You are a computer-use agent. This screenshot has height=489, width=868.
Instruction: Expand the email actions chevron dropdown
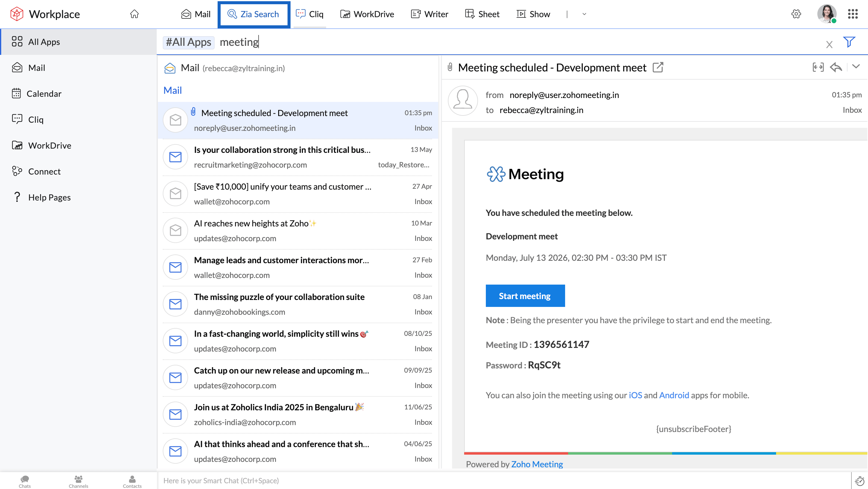(x=856, y=67)
